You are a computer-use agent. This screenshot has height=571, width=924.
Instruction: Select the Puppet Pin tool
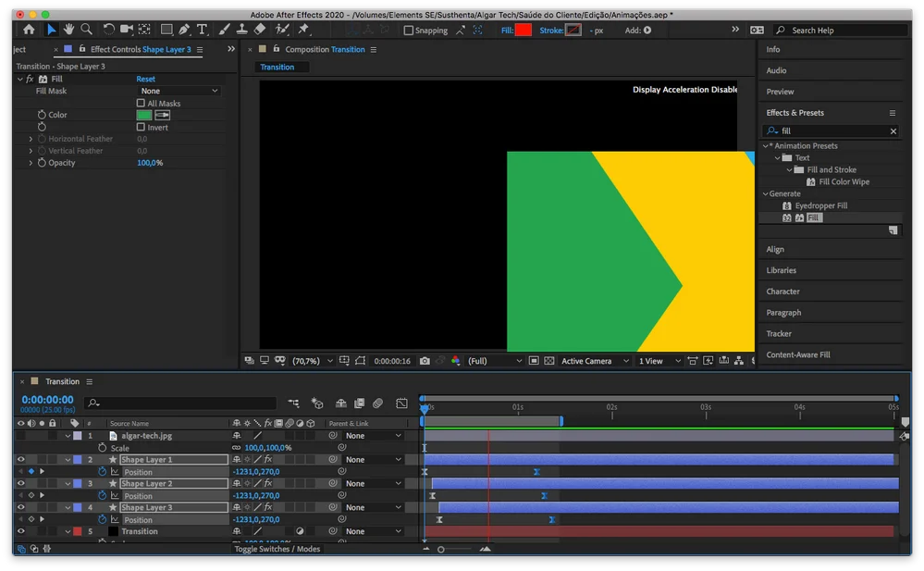pyautogui.click(x=302, y=30)
